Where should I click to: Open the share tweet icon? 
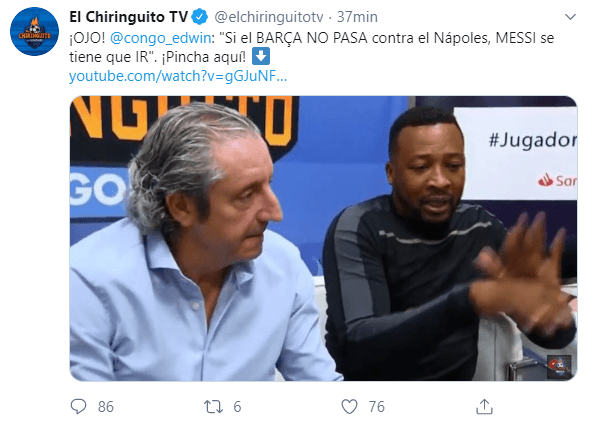484,406
